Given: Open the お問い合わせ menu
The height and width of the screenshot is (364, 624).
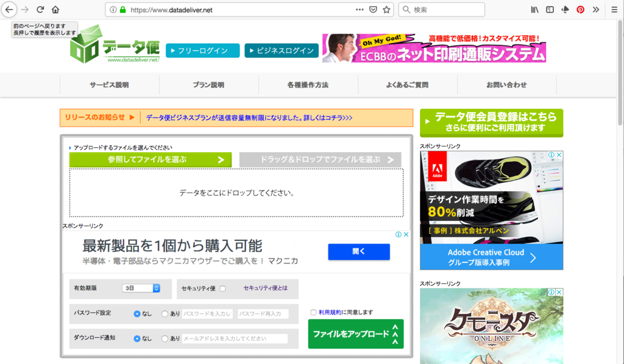Looking at the screenshot, I should pyautogui.click(x=506, y=85).
